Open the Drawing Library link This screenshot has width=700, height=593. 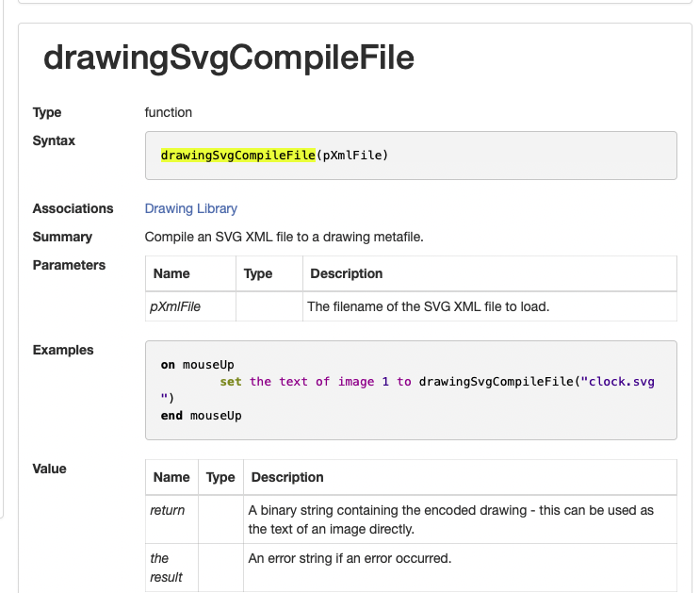(x=190, y=208)
